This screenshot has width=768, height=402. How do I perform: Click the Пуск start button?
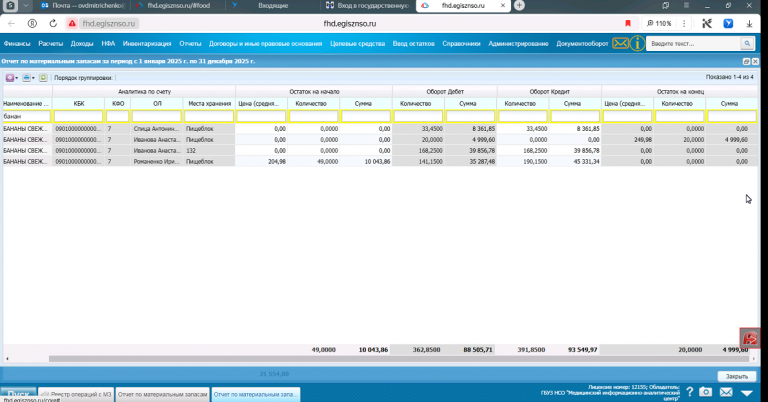click(18, 394)
